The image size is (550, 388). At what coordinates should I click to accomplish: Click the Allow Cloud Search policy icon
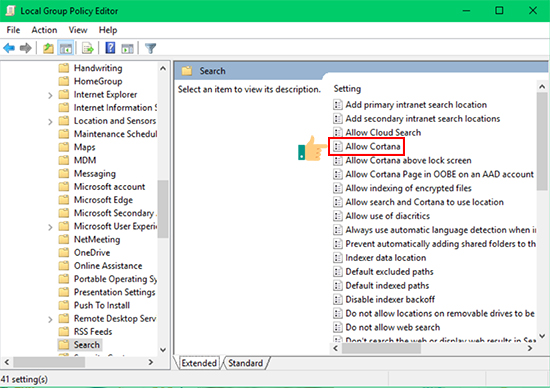(337, 132)
